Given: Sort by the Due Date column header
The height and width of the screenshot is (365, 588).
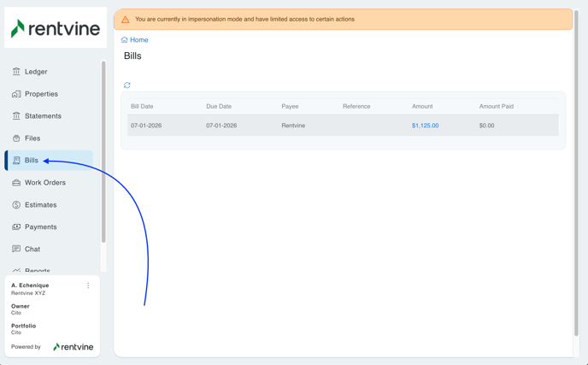Looking at the screenshot, I should point(219,107).
